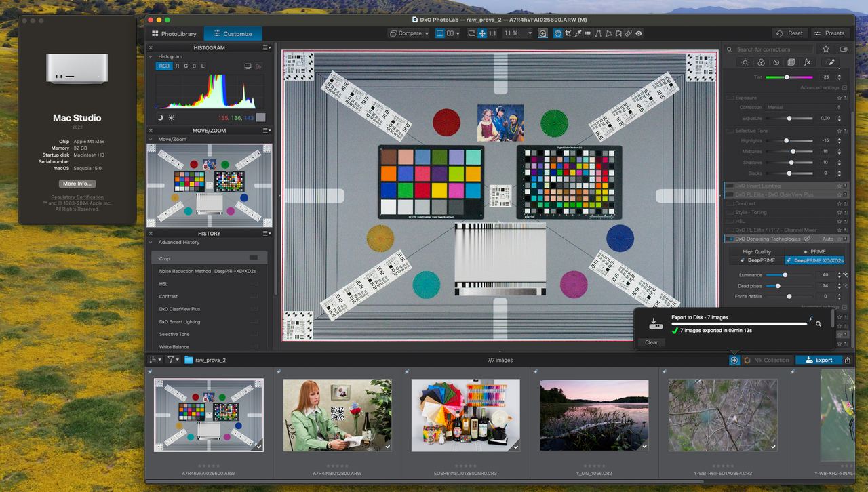Open image browser sort options icon
868x492 pixels.
(x=155, y=360)
